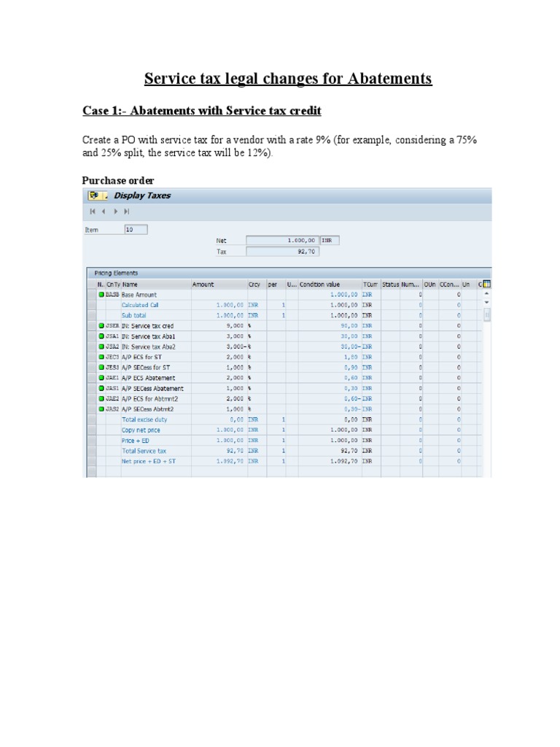Click IN: Service tax cred row name
Viewport: 560px width, 747px height.
pyautogui.click(x=147, y=326)
